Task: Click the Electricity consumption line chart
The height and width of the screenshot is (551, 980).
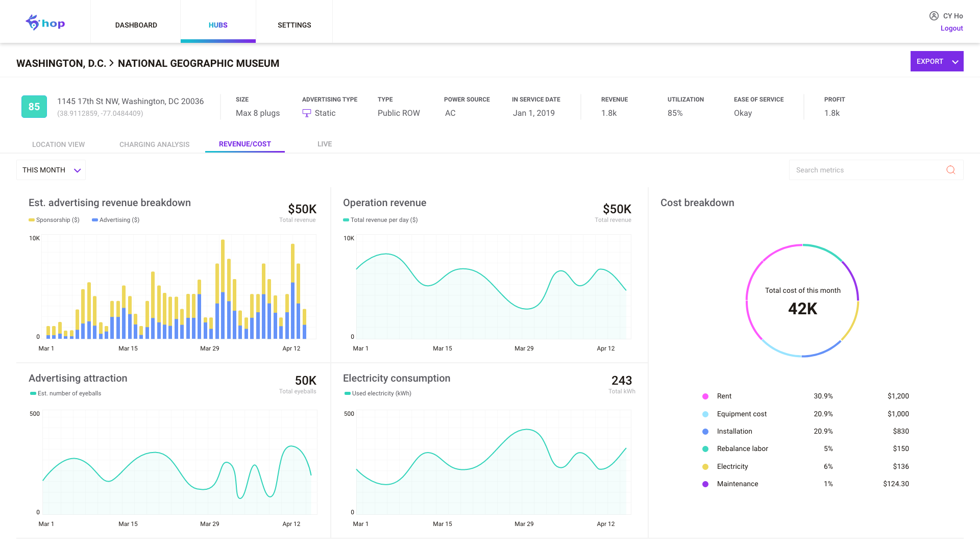Action: point(493,462)
